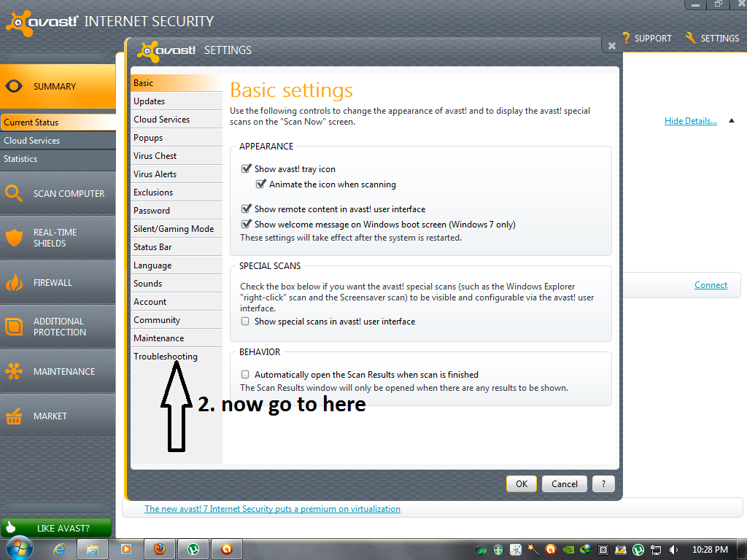Open Internet Explorer from the taskbar

(x=59, y=549)
